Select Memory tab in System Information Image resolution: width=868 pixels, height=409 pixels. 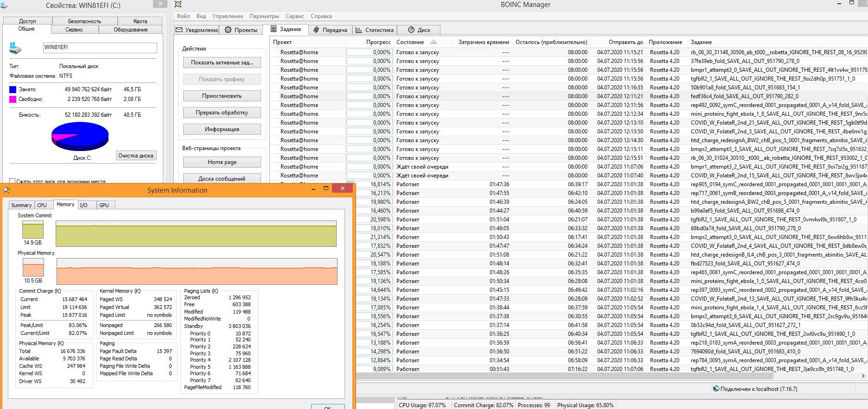pyautogui.click(x=65, y=204)
